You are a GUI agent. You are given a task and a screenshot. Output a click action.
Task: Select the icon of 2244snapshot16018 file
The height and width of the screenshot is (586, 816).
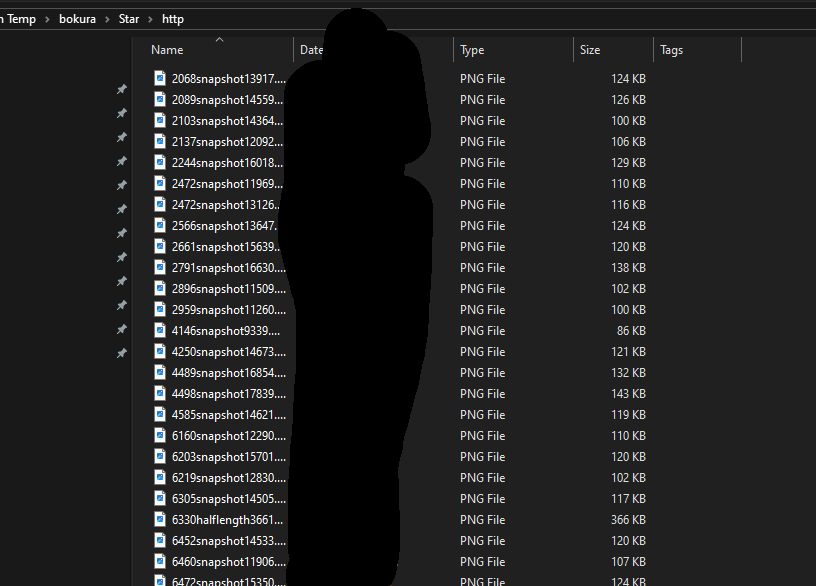[160, 162]
